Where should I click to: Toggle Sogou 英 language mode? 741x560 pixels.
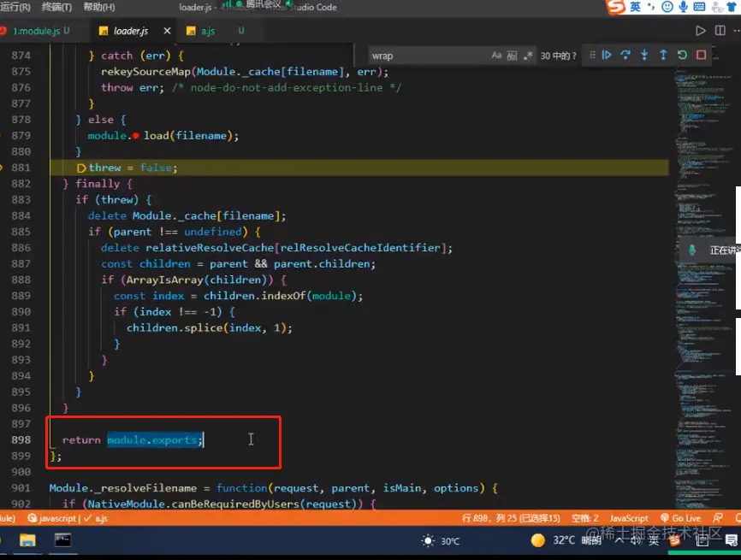(x=636, y=7)
